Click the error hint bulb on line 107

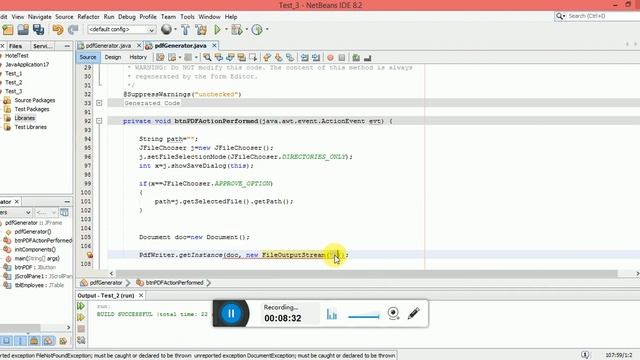point(90,255)
